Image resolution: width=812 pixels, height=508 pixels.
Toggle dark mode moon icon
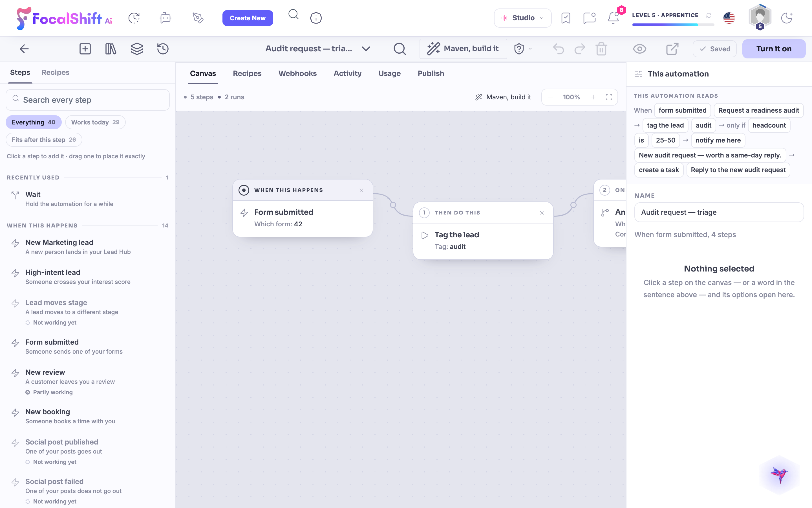pyautogui.click(x=787, y=18)
